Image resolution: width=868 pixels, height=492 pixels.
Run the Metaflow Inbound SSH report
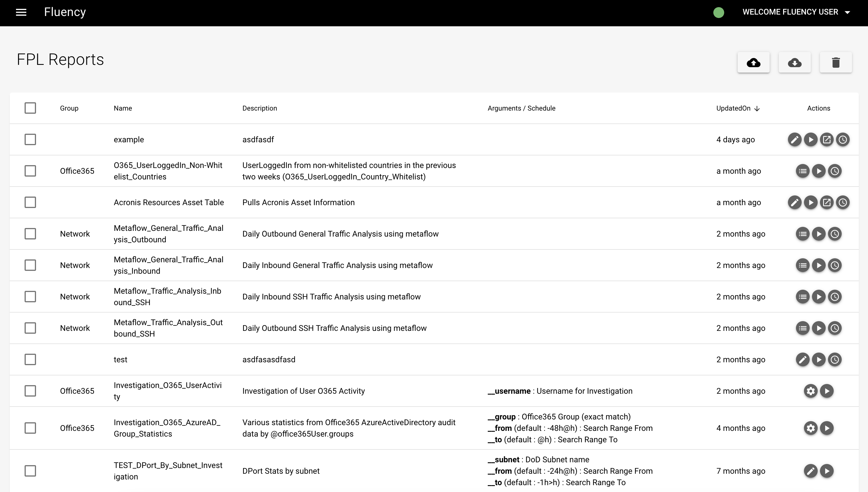[819, 297]
